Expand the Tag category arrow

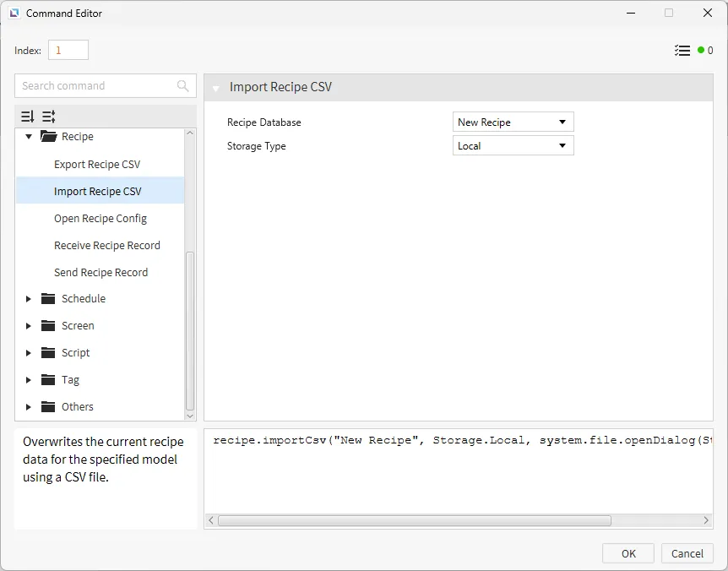point(29,380)
